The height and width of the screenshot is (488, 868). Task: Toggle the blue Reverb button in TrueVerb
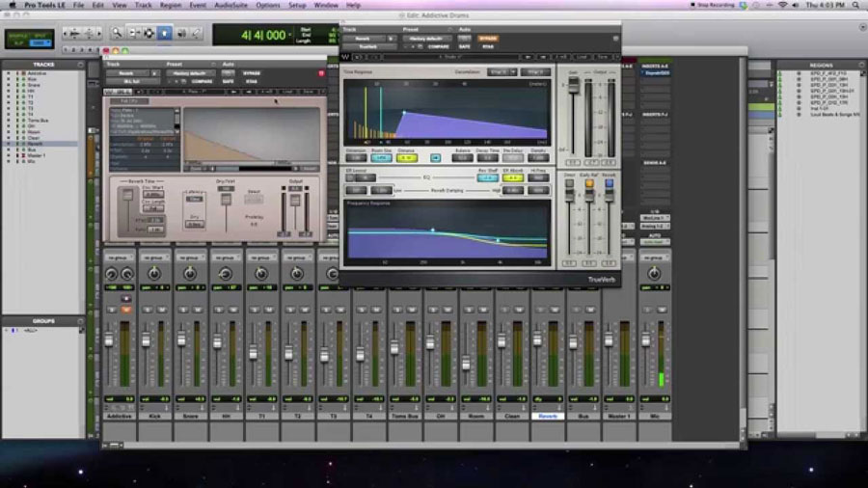609,183
